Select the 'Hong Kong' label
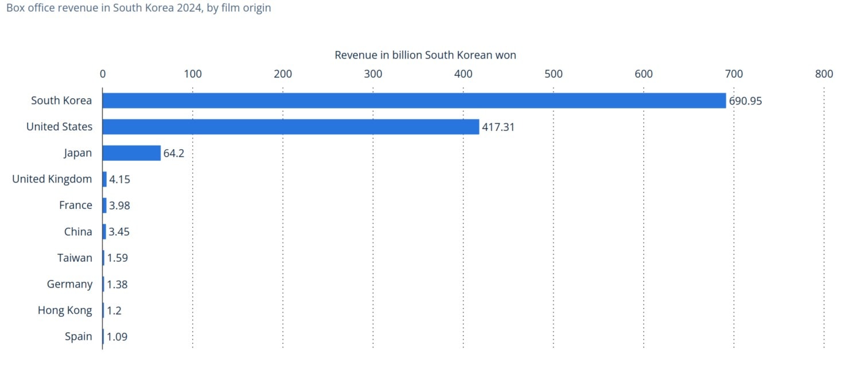The image size is (868, 365). coord(65,310)
